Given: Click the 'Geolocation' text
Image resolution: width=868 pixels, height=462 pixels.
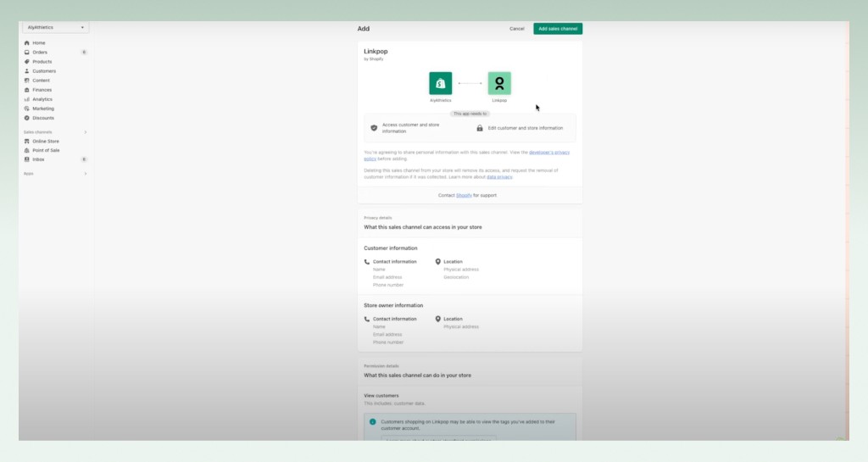Looking at the screenshot, I should 456,277.
